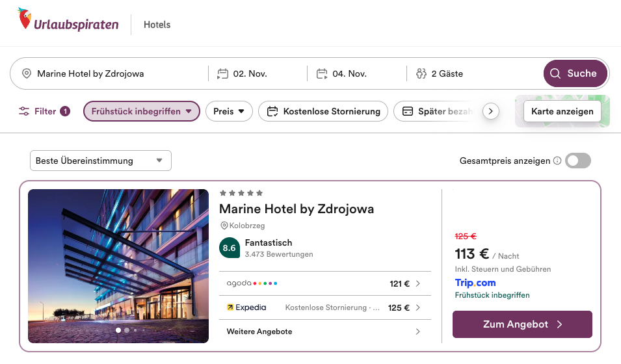Open the Beste Übereinstimmung sort dropdown
621x364 pixels.
[x=101, y=161]
